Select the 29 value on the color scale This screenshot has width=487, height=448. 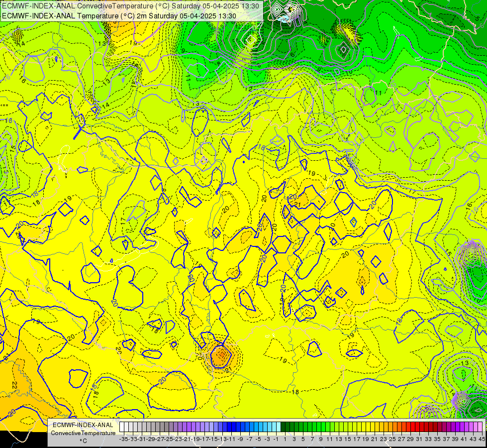(x=410, y=440)
